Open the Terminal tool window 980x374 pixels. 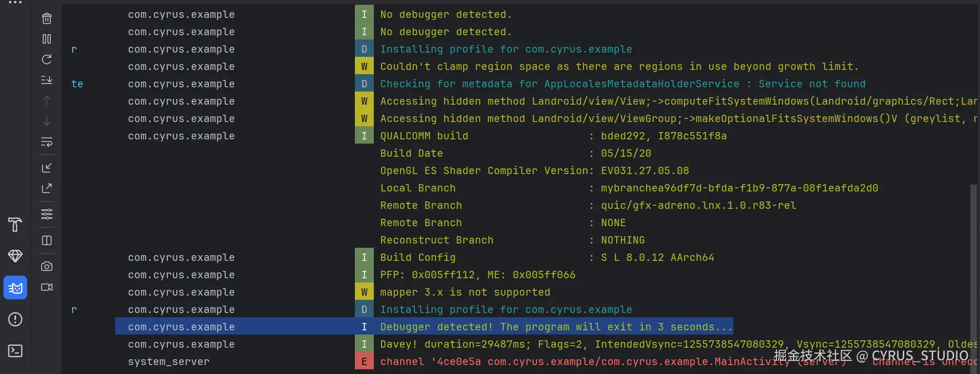[15, 351]
